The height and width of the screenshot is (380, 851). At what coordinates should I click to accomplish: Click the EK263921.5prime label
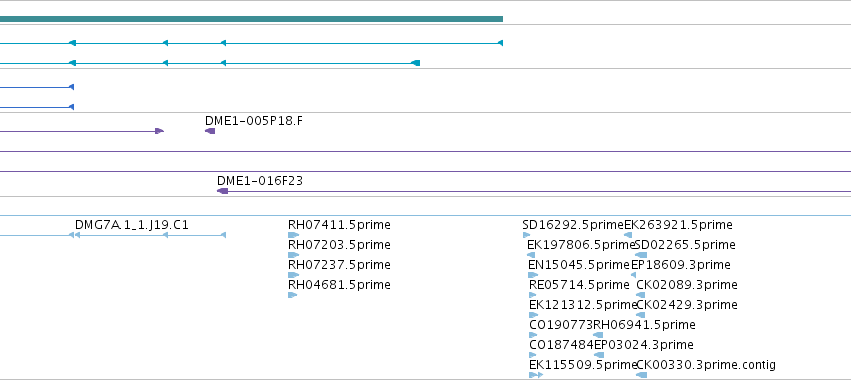[x=678, y=225]
